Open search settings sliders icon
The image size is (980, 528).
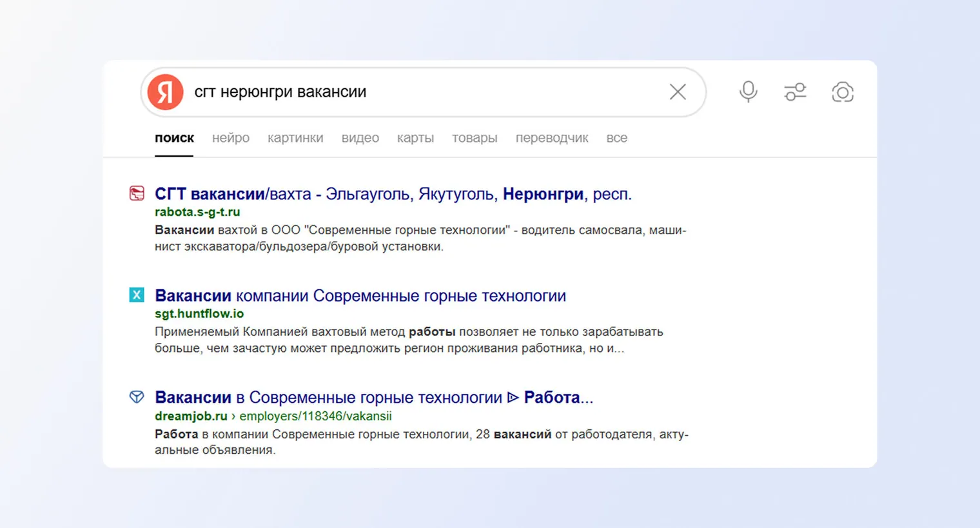tap(795, 92)
